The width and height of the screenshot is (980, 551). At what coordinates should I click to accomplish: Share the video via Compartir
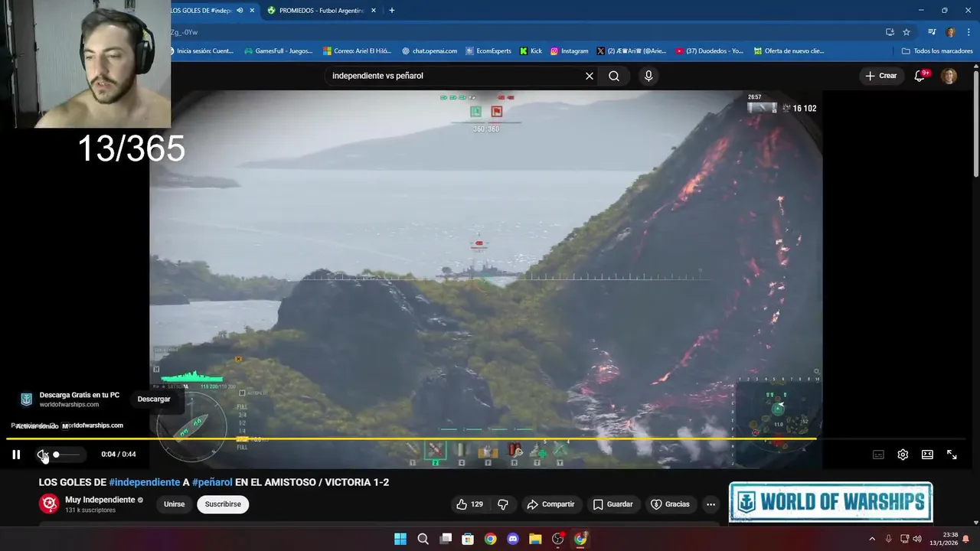550,504
